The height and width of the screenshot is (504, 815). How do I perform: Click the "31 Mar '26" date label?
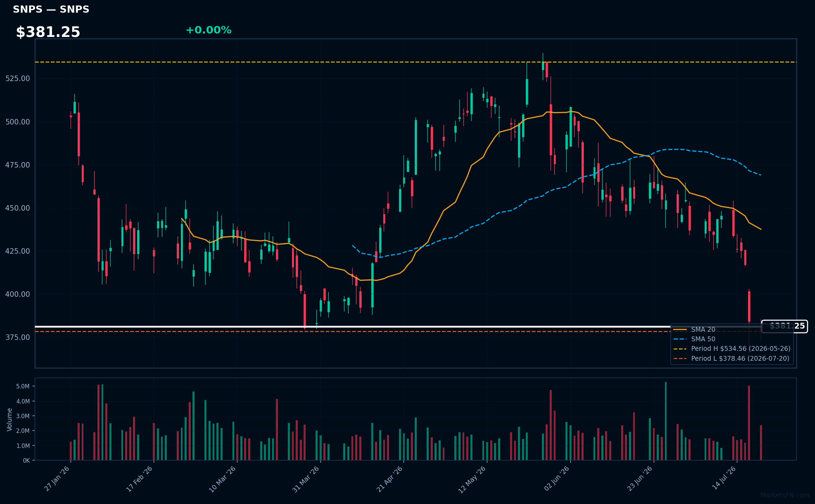pos(306,479)
